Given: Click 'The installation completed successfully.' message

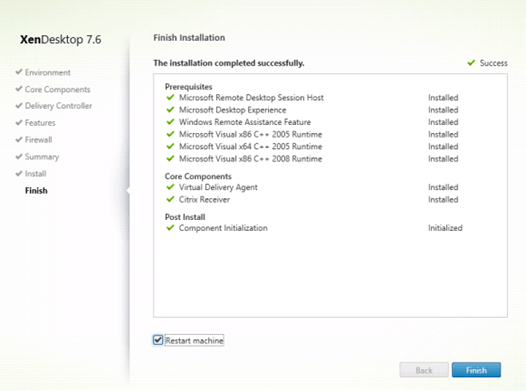Looking at the screenshot, I should (x=229, y=63).
